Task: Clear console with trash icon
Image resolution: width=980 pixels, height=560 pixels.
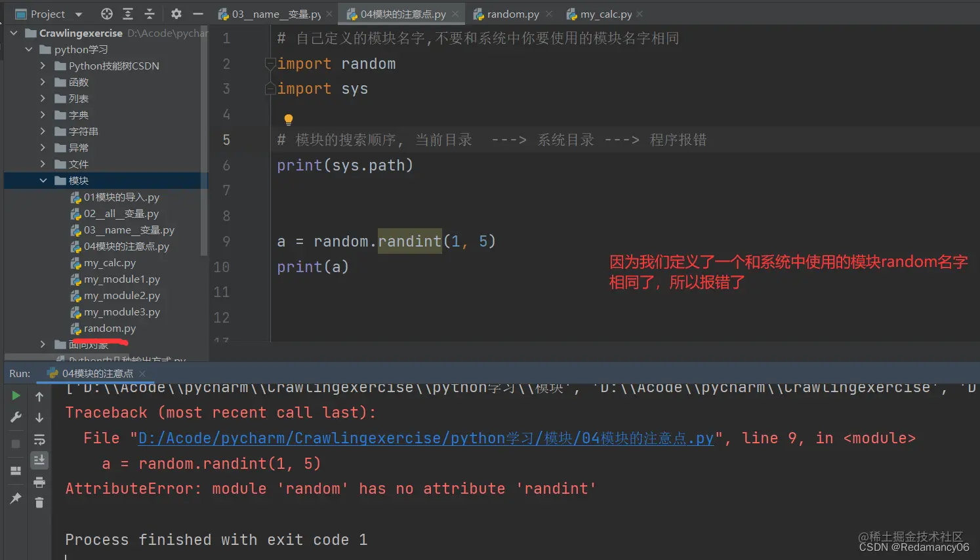Action: point(39,503)
